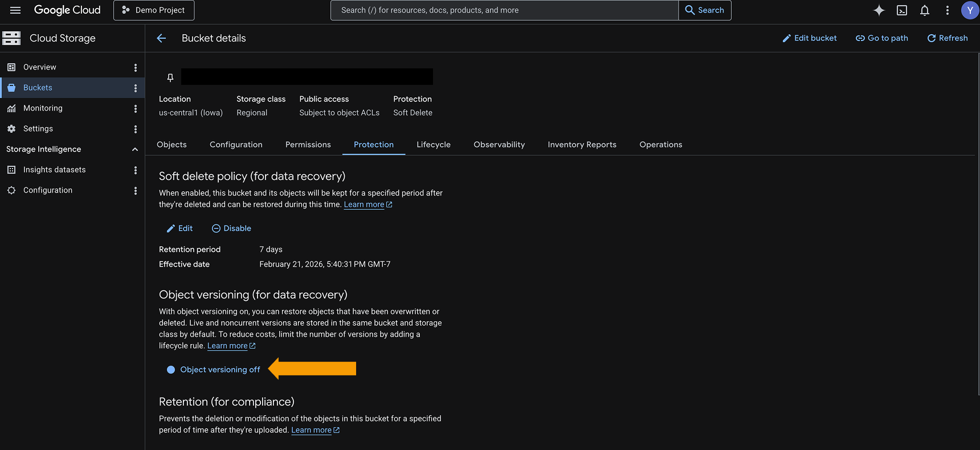This screenshot has width=980, height=450.
Task: Collapse the Storage Intelligence section
Action: tap(135, 149)
